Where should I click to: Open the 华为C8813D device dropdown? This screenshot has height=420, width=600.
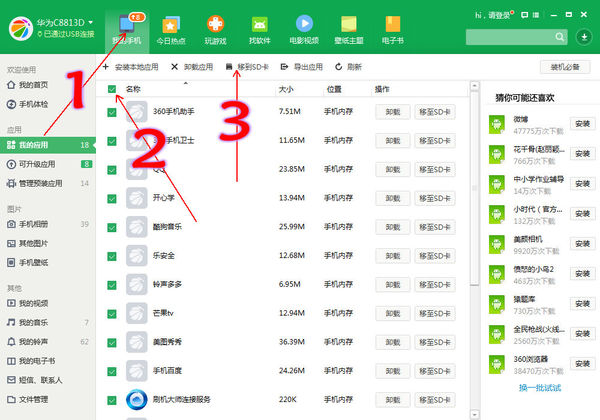click(x=90, y=22)
